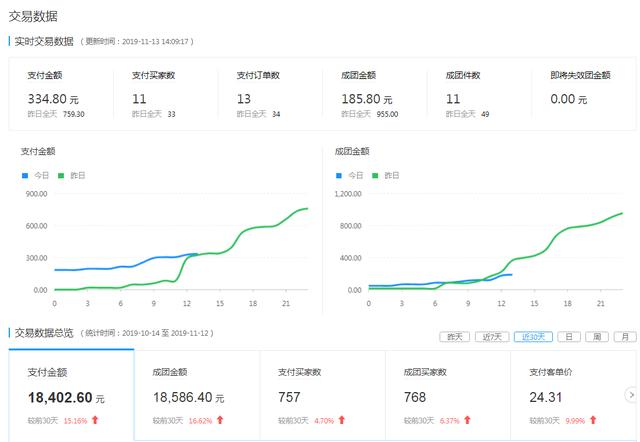Viewport: 640px width, 442px height.
Task: Click red up arrow under 支付金额 18,402.60
Action: click(x=95, y=420)
